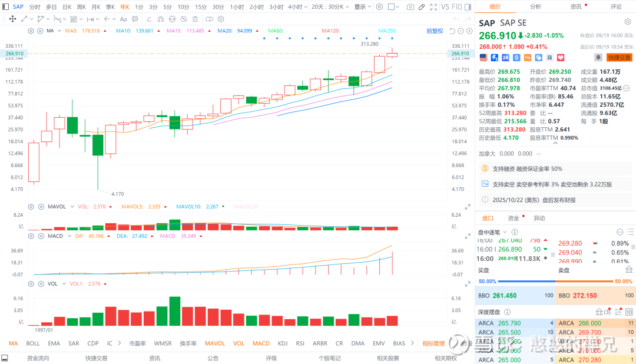The height and width of the screenshot is (364, 636).
Task: Open the 资讯 tab in right panel
Action: pyautogui.click(x=576, y=6)
